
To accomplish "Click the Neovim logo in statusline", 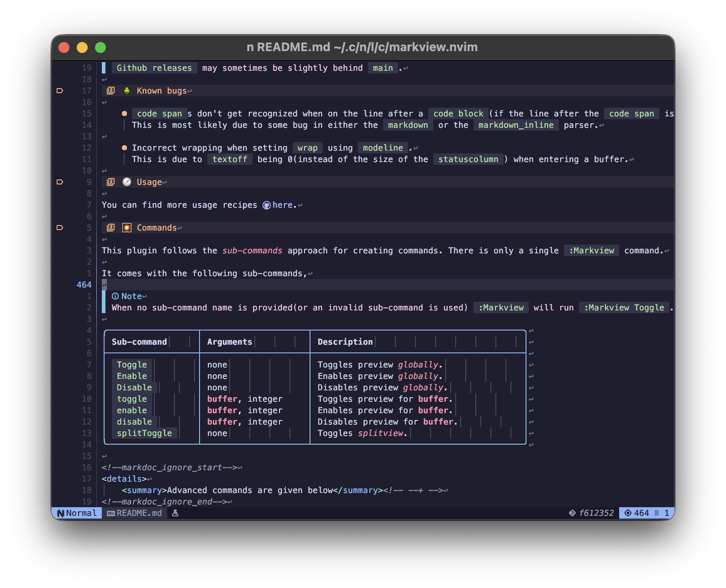I will [x=61, y=513].
